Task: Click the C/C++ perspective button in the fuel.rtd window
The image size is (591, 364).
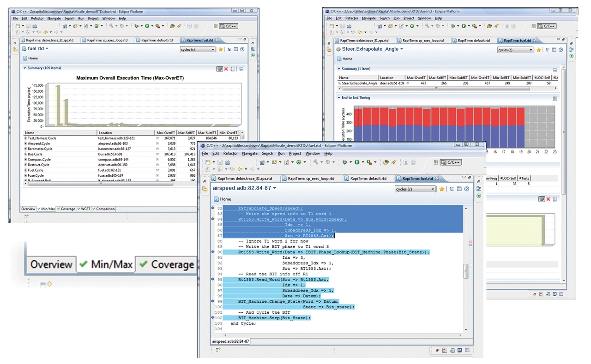Action: [229, 26]
